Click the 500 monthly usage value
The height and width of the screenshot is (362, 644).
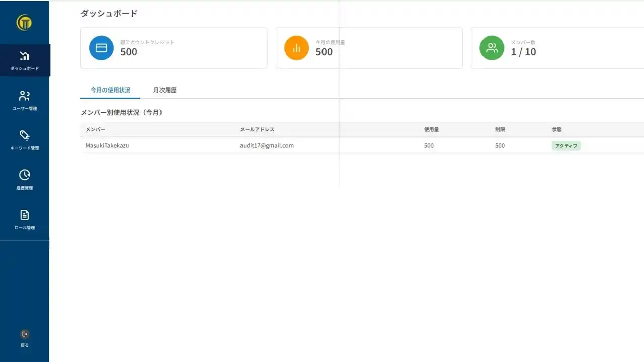(324, 52)
